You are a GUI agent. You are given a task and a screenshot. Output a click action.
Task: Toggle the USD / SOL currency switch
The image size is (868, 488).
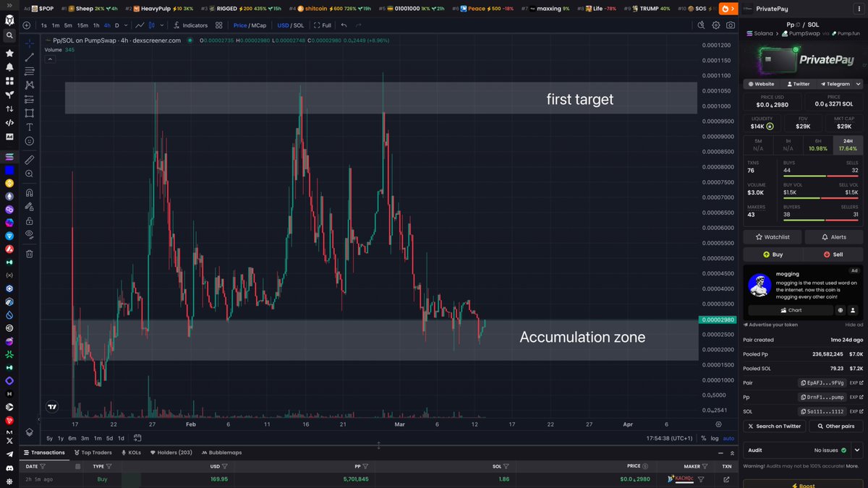pyautogui.click(x=291, y=25)
